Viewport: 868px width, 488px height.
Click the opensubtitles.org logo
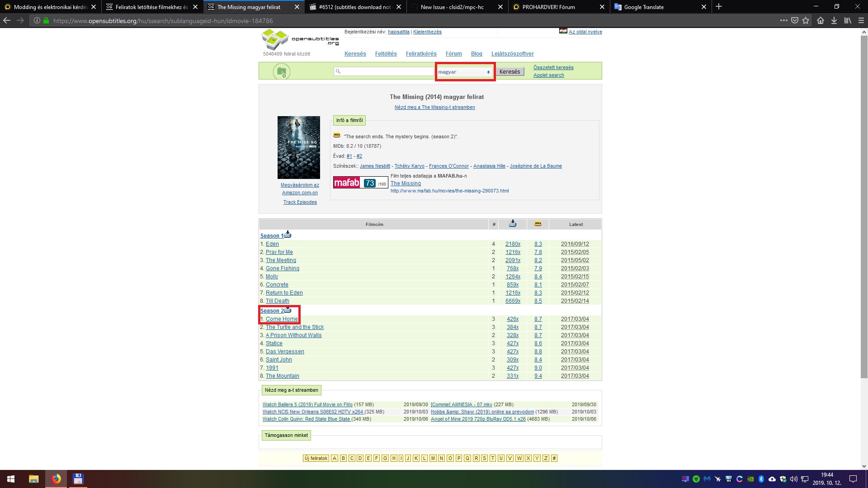[x=276, y=39]
